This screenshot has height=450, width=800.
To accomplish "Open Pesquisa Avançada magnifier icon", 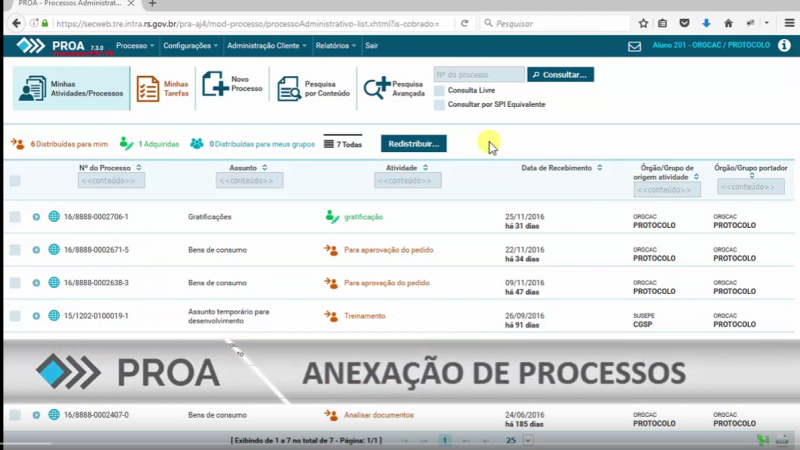I will pos(377,88).
